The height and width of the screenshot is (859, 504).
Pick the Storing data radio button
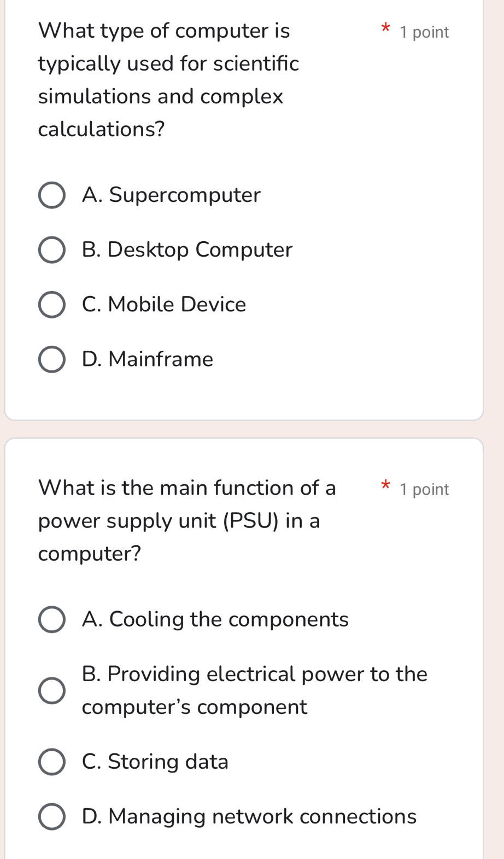52,762
